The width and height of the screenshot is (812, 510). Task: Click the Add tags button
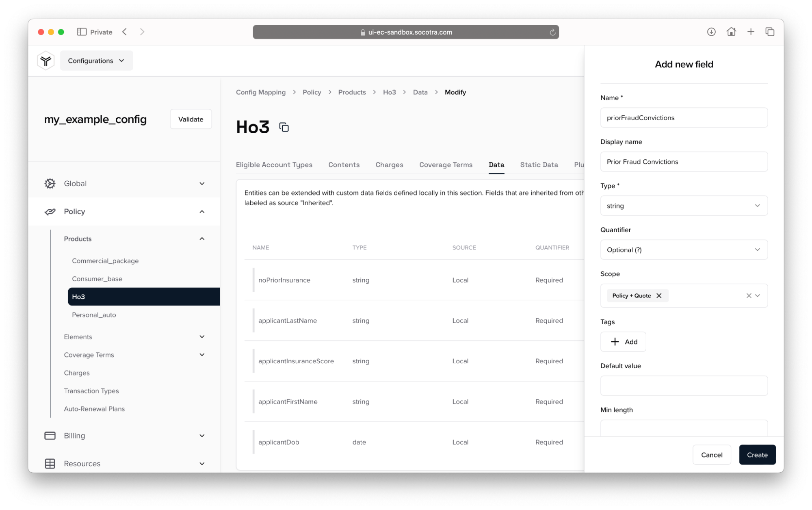pyautogui.click(x=623, y=342)
